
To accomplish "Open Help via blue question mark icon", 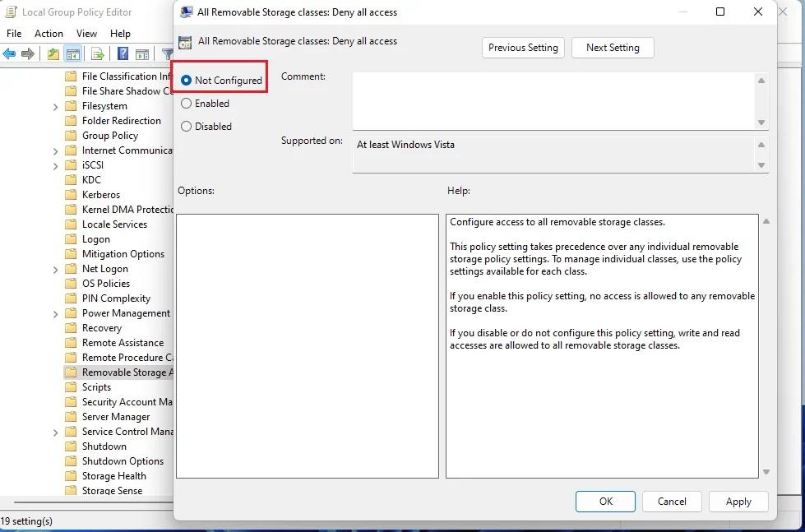I will (x=123, y=53).
